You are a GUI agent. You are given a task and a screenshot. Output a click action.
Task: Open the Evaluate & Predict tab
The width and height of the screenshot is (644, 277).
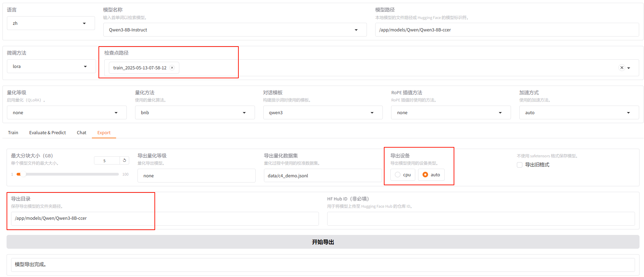47,133
